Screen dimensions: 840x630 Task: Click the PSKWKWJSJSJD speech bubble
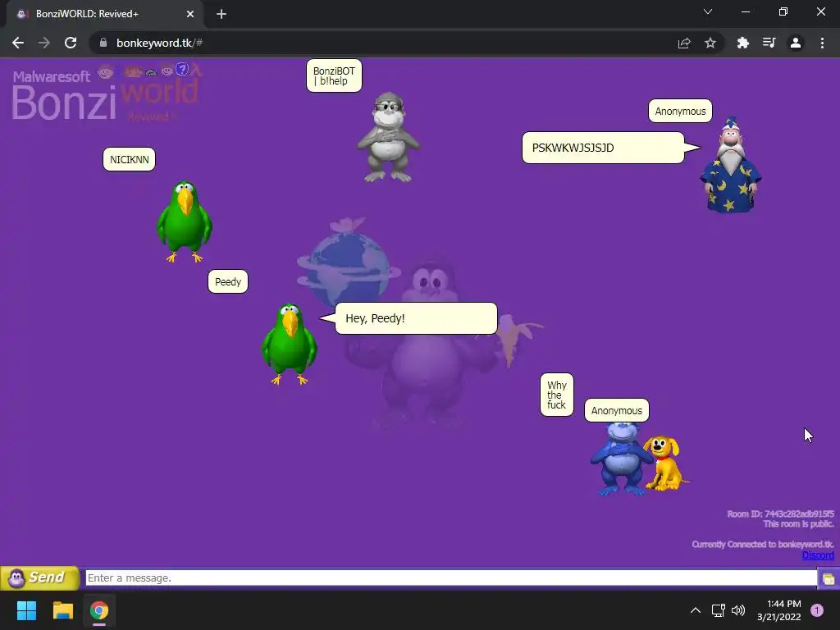[603, 148]
